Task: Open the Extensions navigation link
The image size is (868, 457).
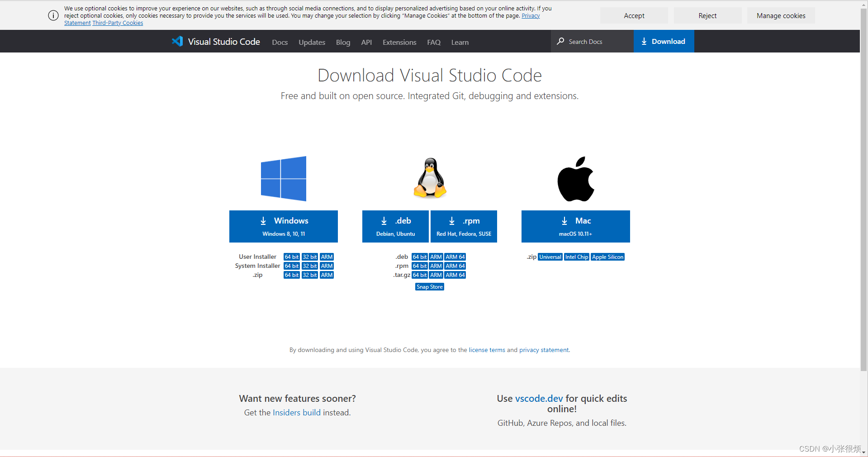Action: [x=399, y=42]
